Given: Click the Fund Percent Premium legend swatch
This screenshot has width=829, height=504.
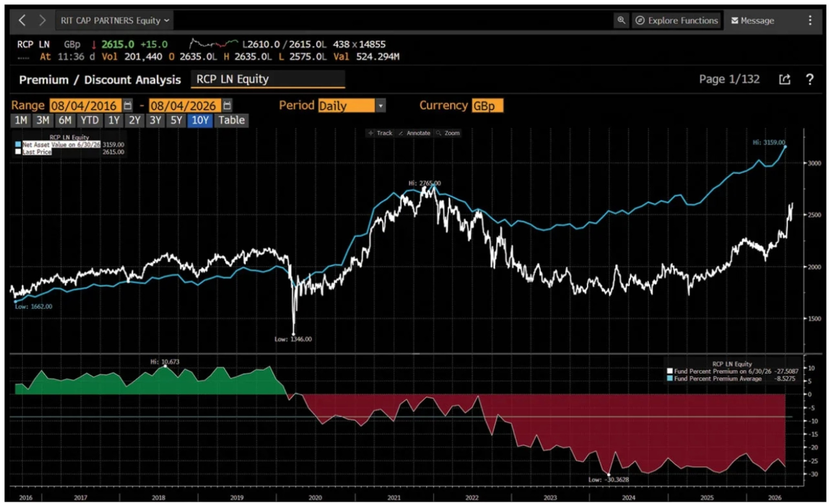Looking at the screenshot, I should 669,371.
